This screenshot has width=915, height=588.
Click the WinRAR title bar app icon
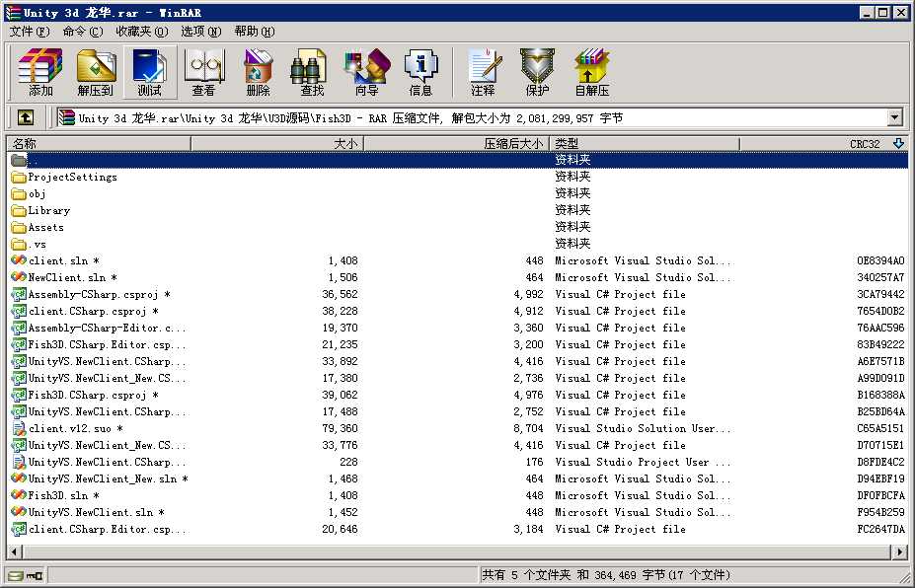pyautogui.click(x=13, y=12)
